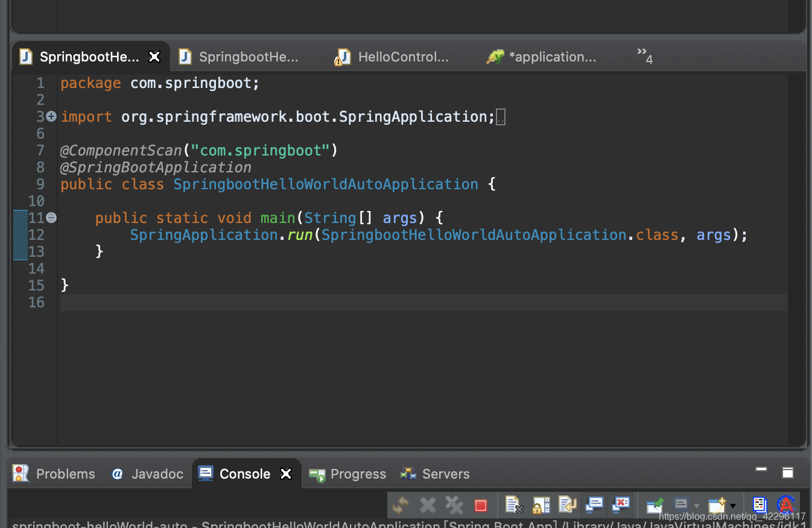Click the Servers tab icon
This screenshot has height=528, width=812.
pyautogui.click(x=408, y=473)
